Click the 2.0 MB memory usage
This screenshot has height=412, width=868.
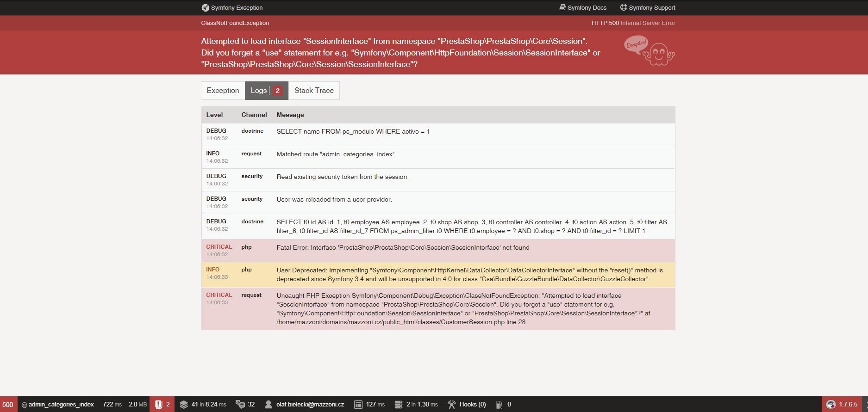(137, 404)
